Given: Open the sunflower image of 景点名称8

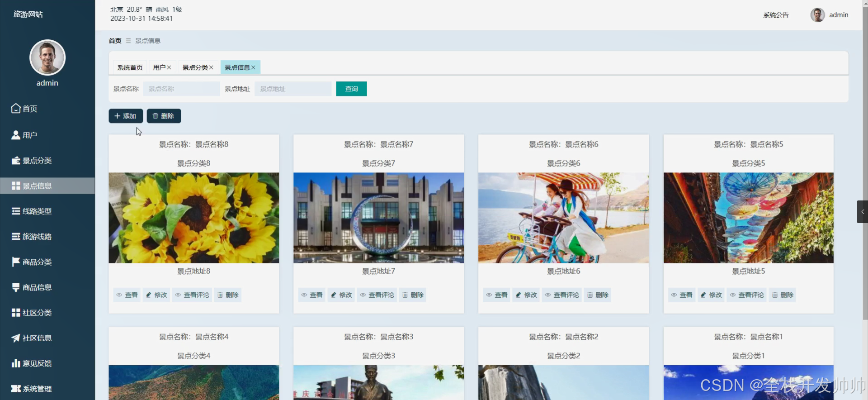Looking at the screenshot, I should [193, 218].
